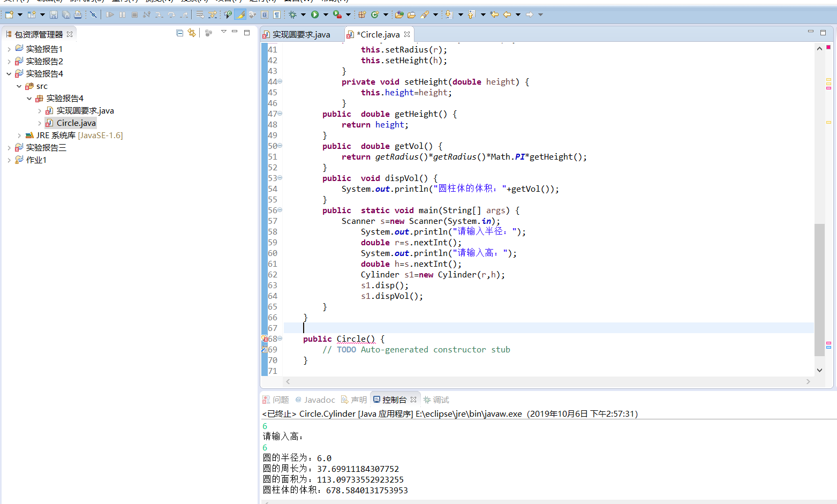Click the New Java Class icon
Screen dimensions: 837x504
375,14
